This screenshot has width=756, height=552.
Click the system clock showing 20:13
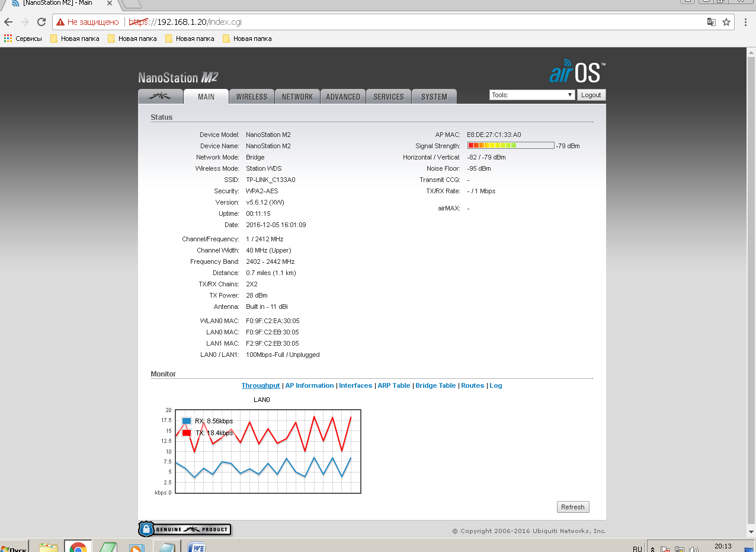pos(722,546)
